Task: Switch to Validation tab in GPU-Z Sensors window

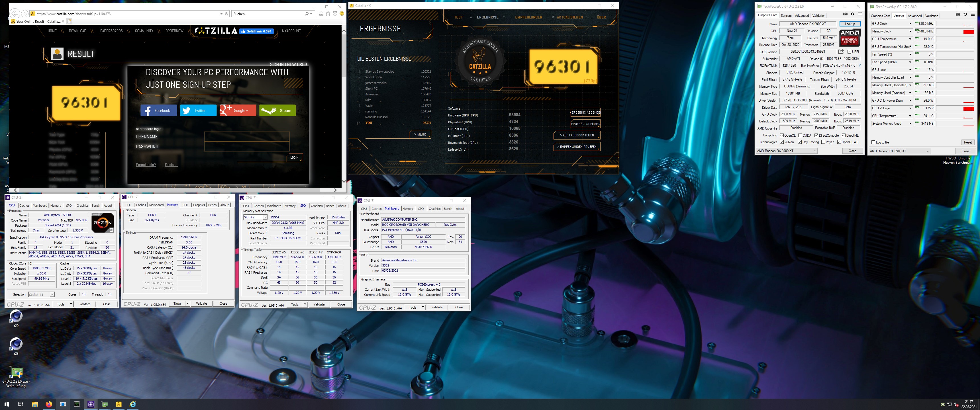Action: coord(932,16)
